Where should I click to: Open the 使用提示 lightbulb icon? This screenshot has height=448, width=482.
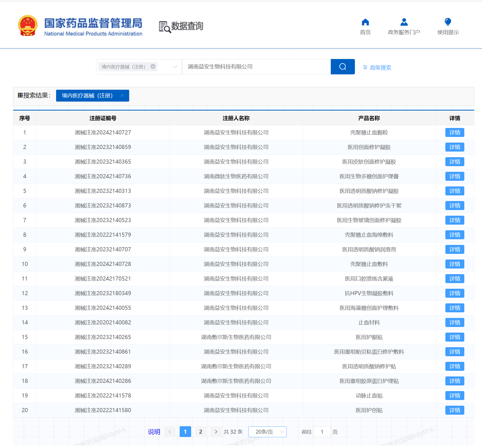(448, 22)
